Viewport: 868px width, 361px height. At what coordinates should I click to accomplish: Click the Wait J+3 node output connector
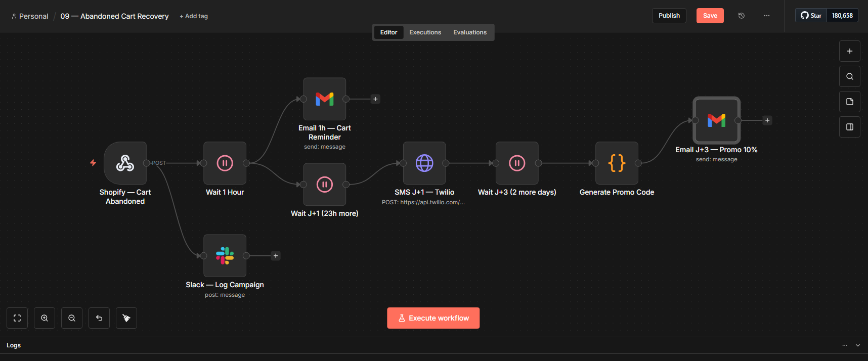pyautogui.click(x=538, y=163)
